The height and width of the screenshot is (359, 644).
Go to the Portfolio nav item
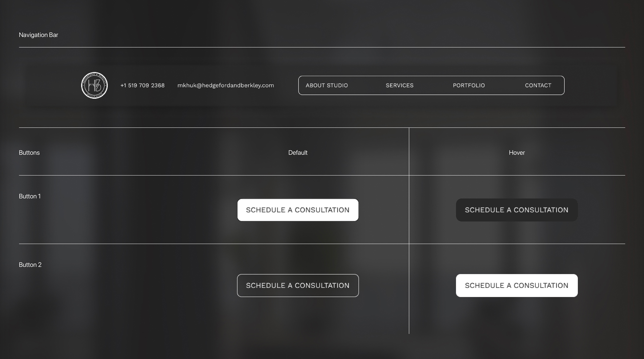pyautogui.click(x=469, y=85)
